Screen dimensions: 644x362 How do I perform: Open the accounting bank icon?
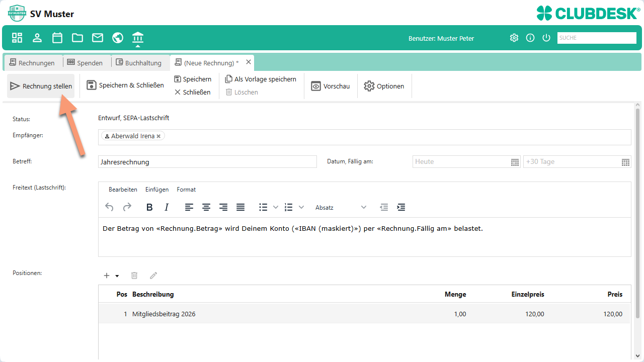click(x=138, y=38)
